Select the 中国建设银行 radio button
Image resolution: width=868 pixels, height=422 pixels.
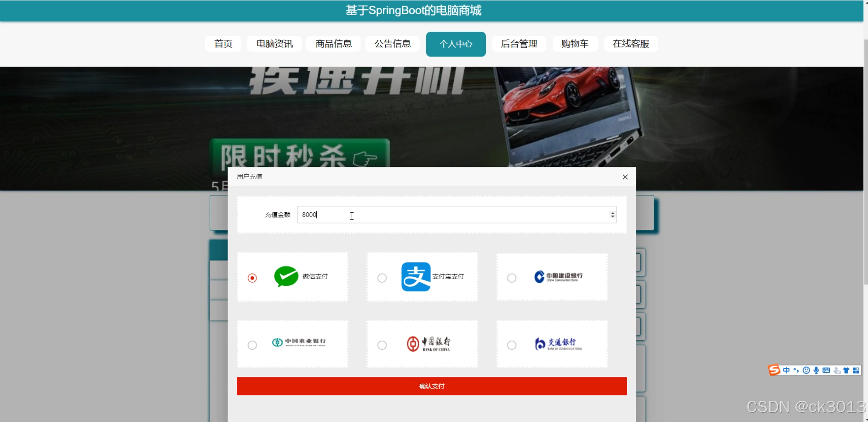512,278
